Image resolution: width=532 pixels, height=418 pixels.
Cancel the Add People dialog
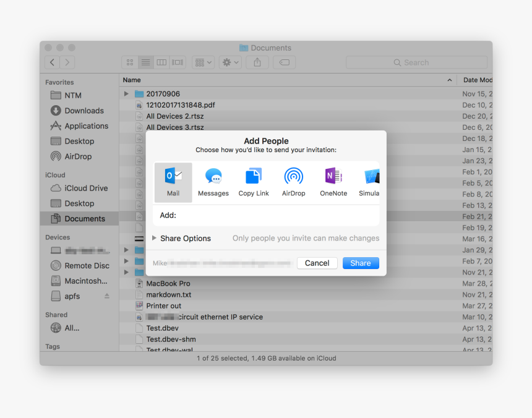[x=317, y=263]
